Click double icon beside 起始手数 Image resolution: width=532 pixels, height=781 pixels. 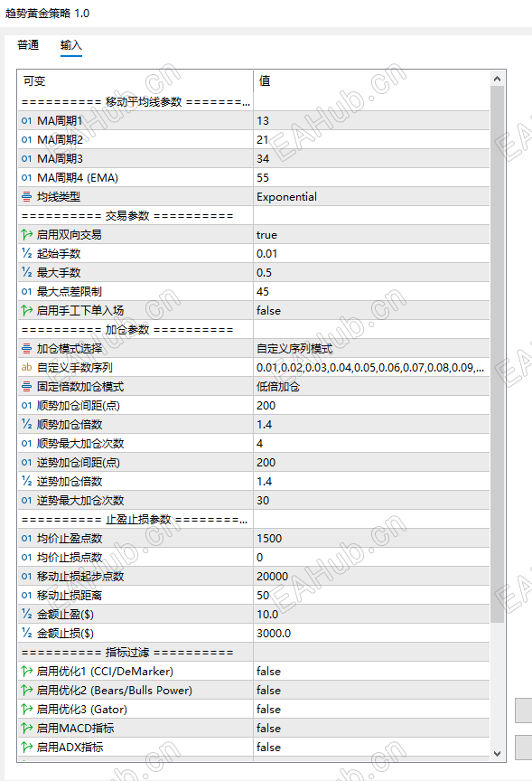pos(26,253)
